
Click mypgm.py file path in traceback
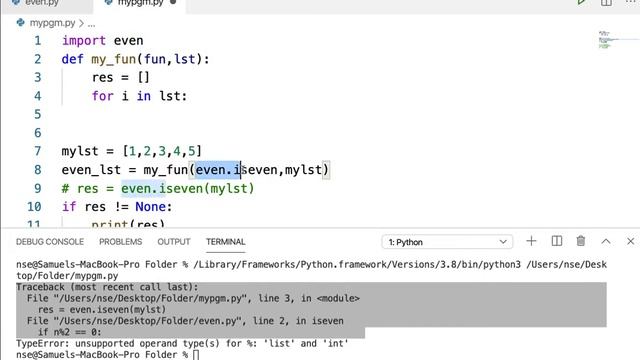(x=150, y=298)
